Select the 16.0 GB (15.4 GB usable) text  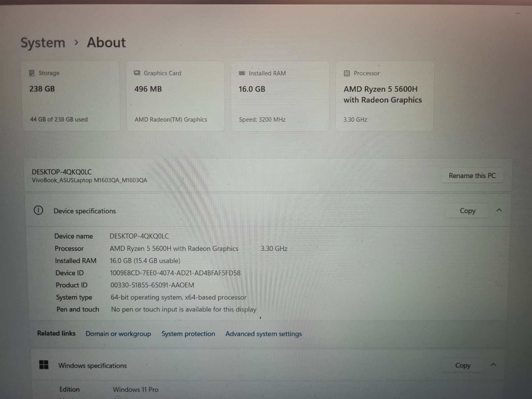[145, 261]
